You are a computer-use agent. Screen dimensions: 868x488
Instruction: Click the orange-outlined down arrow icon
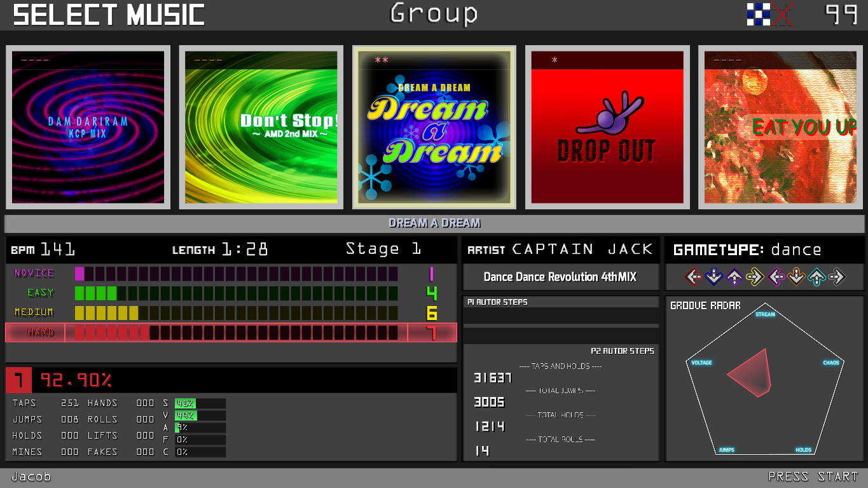point(796,277)
